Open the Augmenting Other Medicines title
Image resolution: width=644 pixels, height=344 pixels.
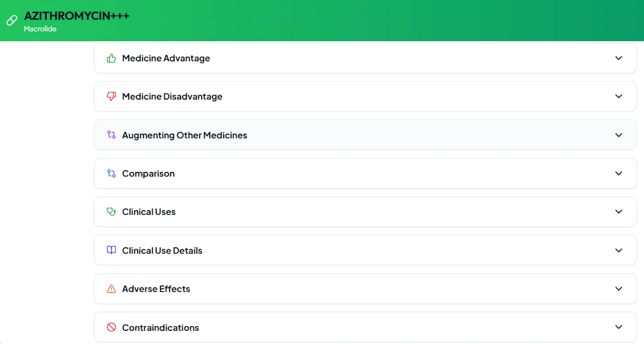185,135
